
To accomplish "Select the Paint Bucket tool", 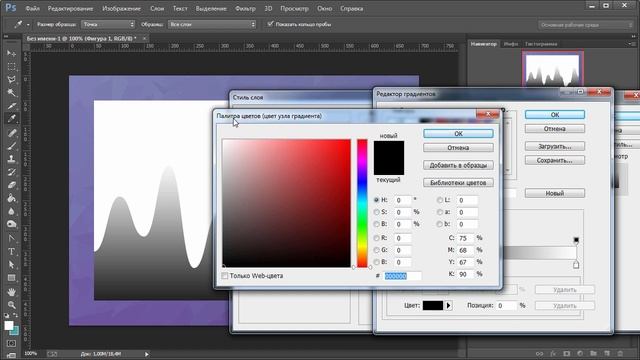I will pyautogui.click(x=11, y=198).
